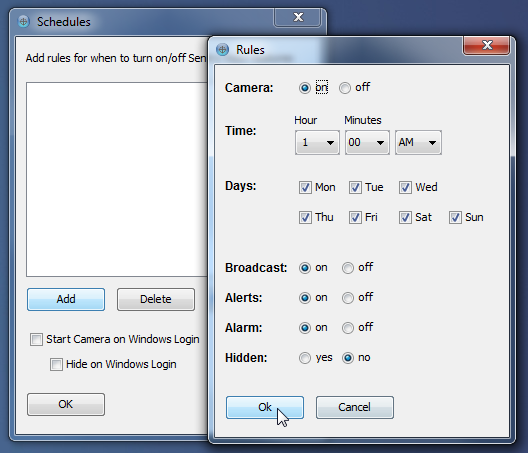Click the Rules dialog title bar icon
The height and width of the screenshot is (453, 528).
(x=222, y=50)
